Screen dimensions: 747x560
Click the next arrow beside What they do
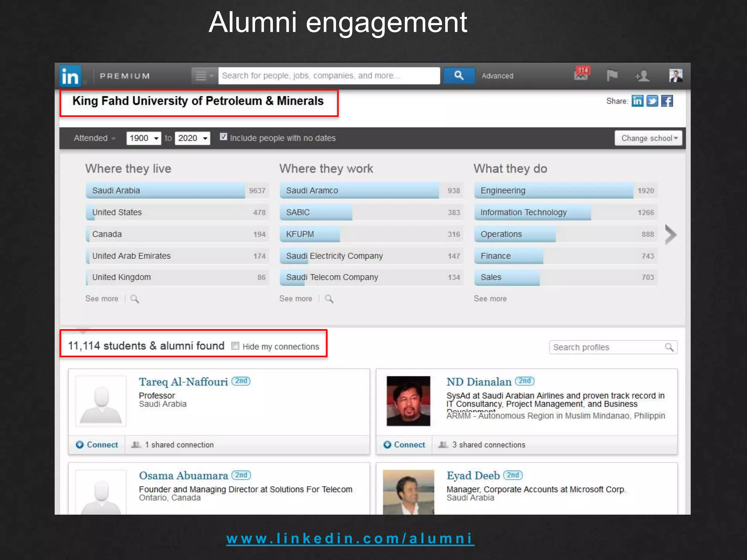click(670, 234)
